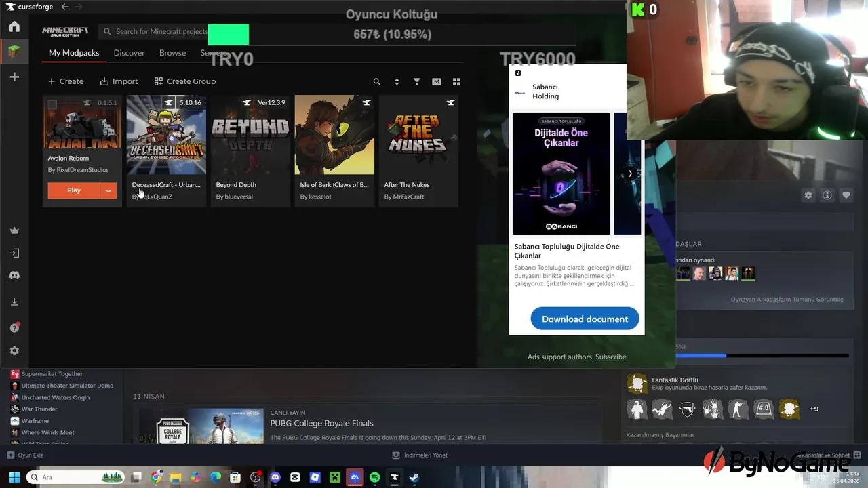The image size is (868, 488).
Task: Click the Import button
Action: click(119, 81)
